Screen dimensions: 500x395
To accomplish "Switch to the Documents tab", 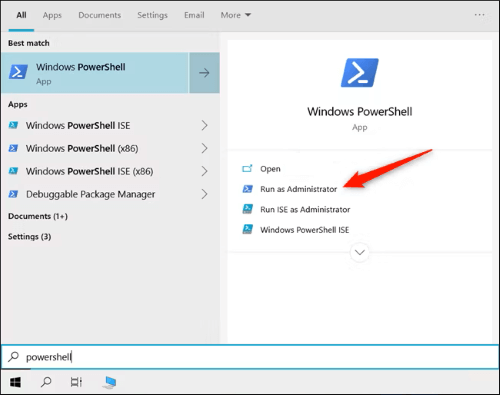I will (x=99, y=15).
